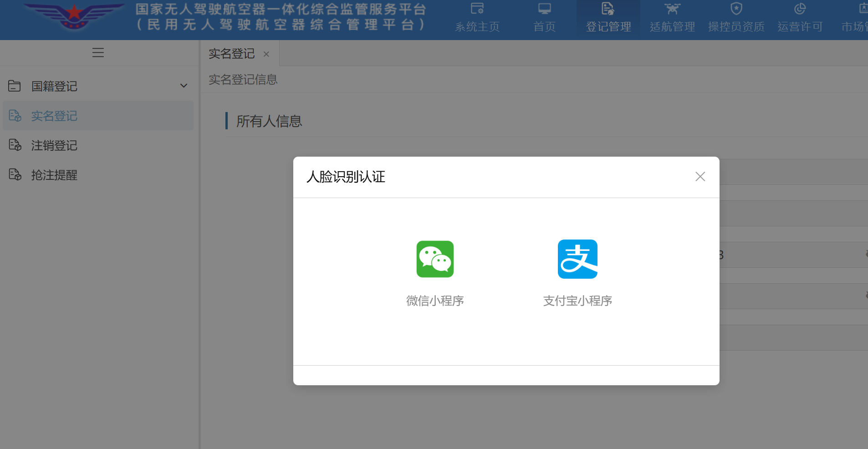Screen dimensions: 868x449
Task: Click the 所有人信息 section heading
Action: coord(269,121)
